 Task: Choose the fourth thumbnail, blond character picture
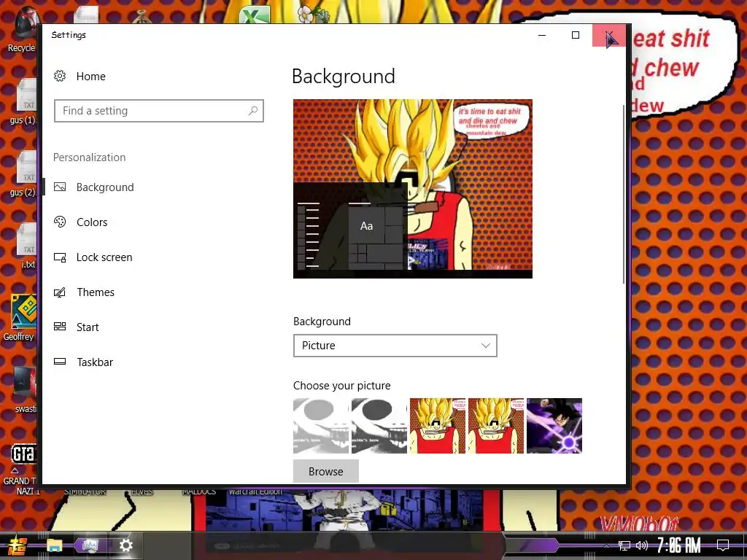click(x=496, y=426)
